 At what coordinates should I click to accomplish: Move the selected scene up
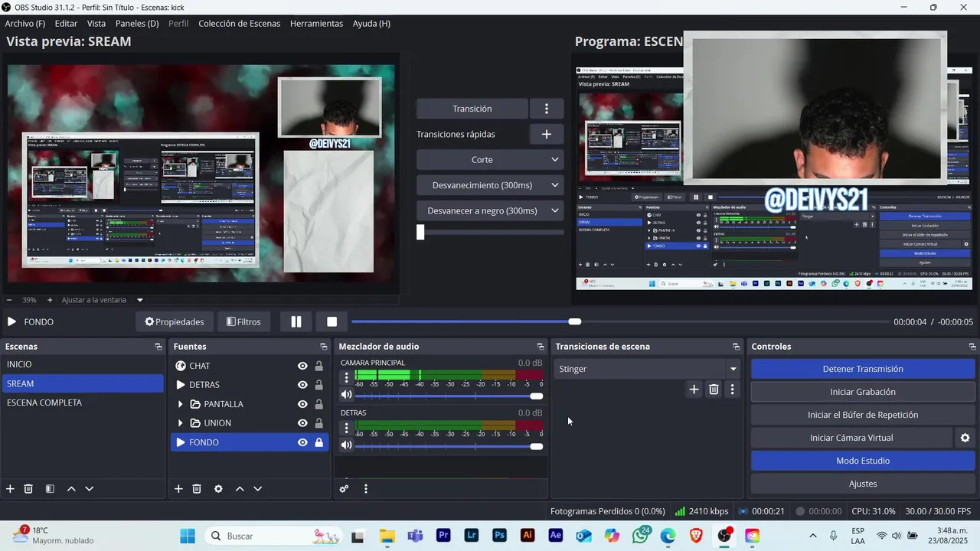click(71, 489)
